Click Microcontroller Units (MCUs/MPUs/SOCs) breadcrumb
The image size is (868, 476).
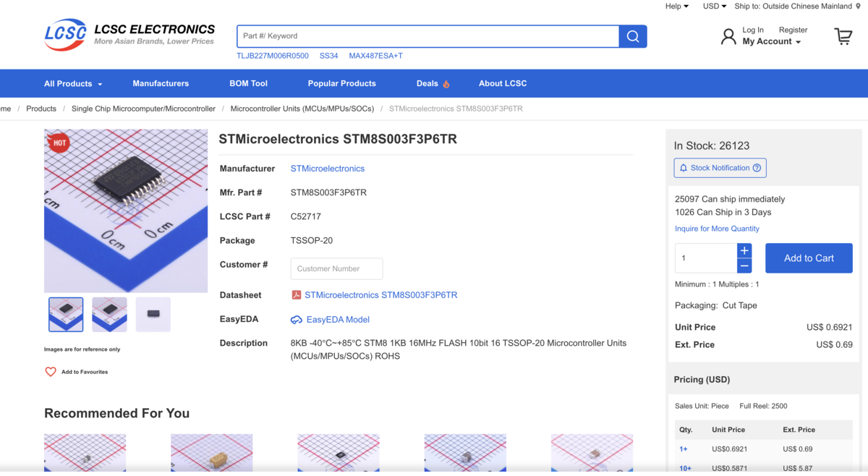(x=302, y=109)
